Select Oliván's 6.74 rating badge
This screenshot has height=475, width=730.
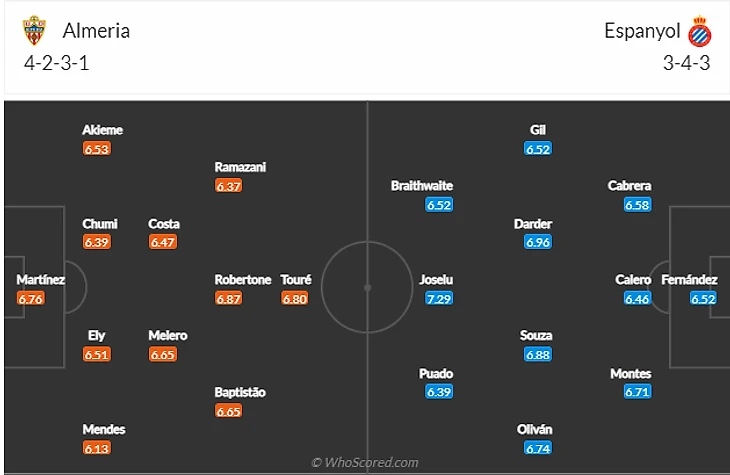pos(538,448)
